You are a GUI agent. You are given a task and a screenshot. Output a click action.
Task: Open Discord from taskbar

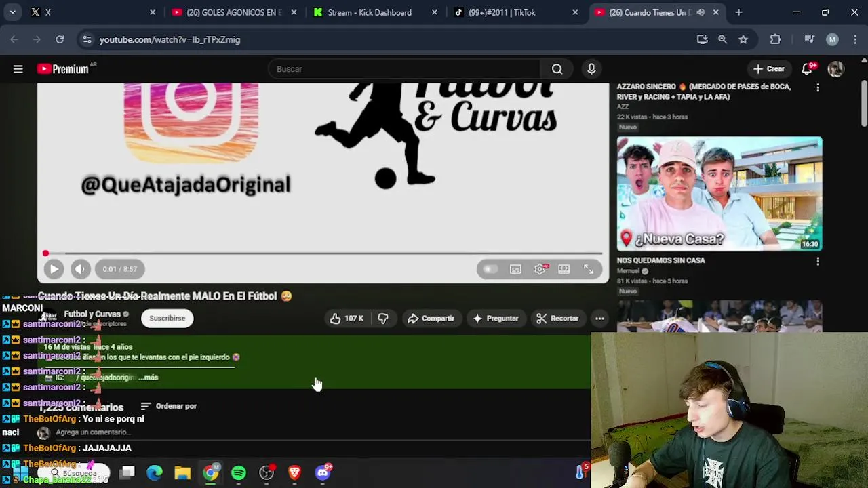click(x=323, y=472)
